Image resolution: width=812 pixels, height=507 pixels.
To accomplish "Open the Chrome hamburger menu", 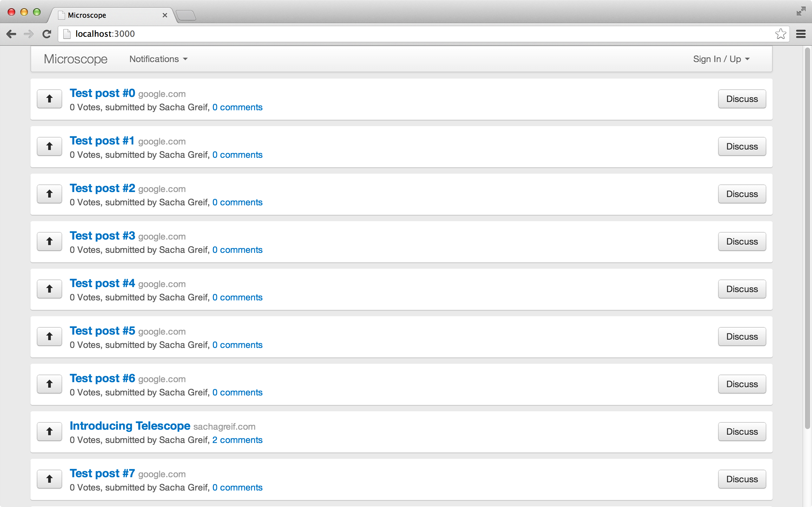I will [801, 34].
